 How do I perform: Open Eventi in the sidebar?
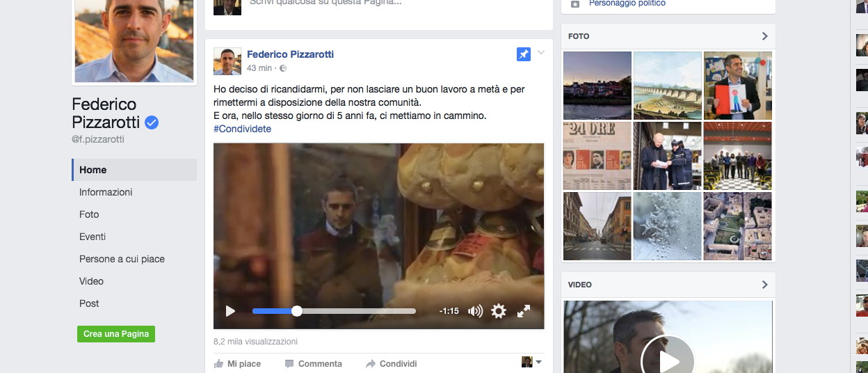pyautogui.click(x=93, y=237)
